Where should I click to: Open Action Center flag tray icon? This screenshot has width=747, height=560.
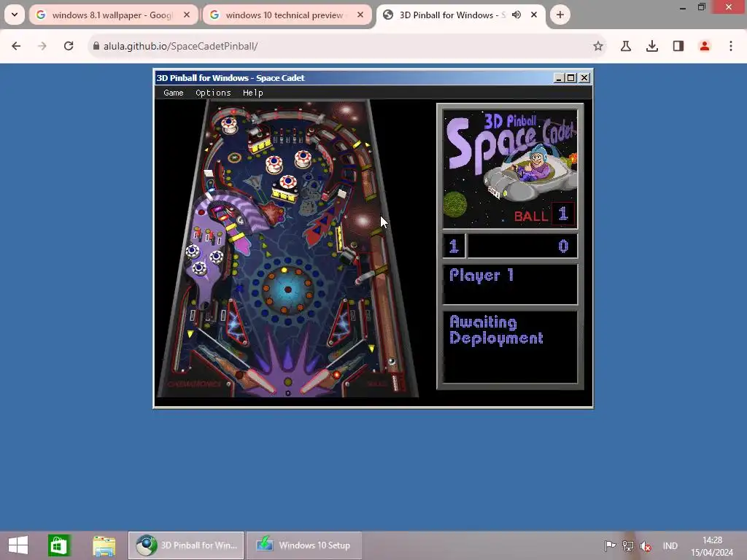click(610, 545)
